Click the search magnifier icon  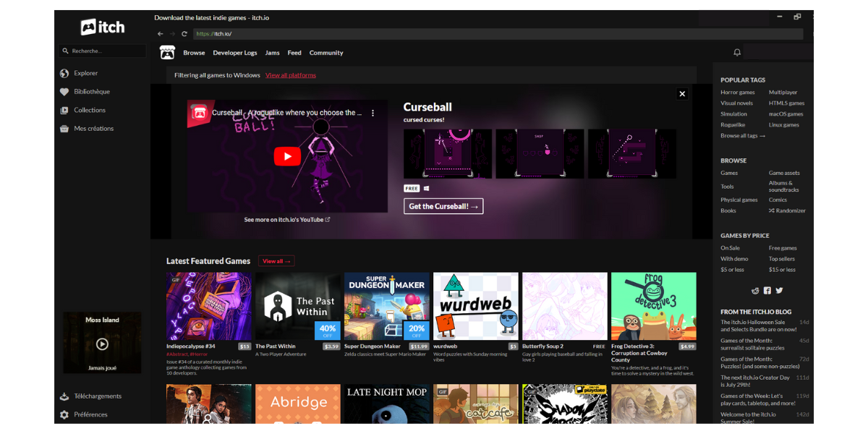(x=66, y=51)
